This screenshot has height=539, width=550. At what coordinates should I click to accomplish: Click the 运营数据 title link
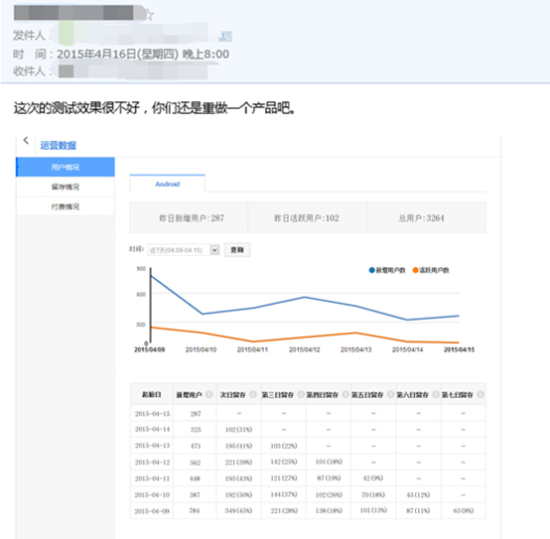click(x=58, y=145)
